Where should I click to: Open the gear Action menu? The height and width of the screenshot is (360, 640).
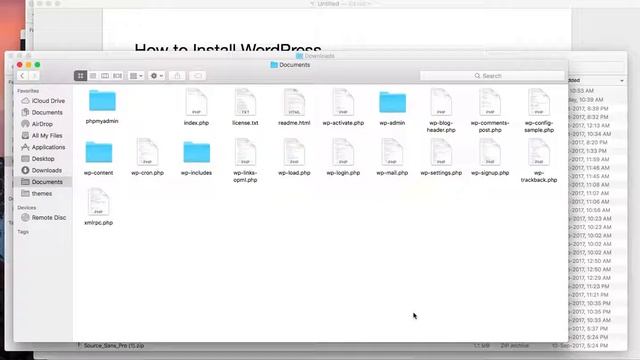click(x=157, y=76)
